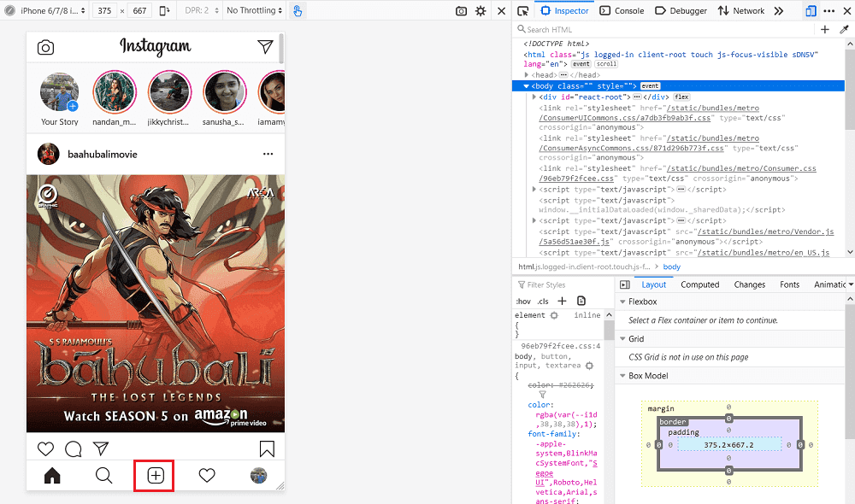Open Instagram direct messages paper plane
Screen dimensions: 855x504
coord(265,47)
